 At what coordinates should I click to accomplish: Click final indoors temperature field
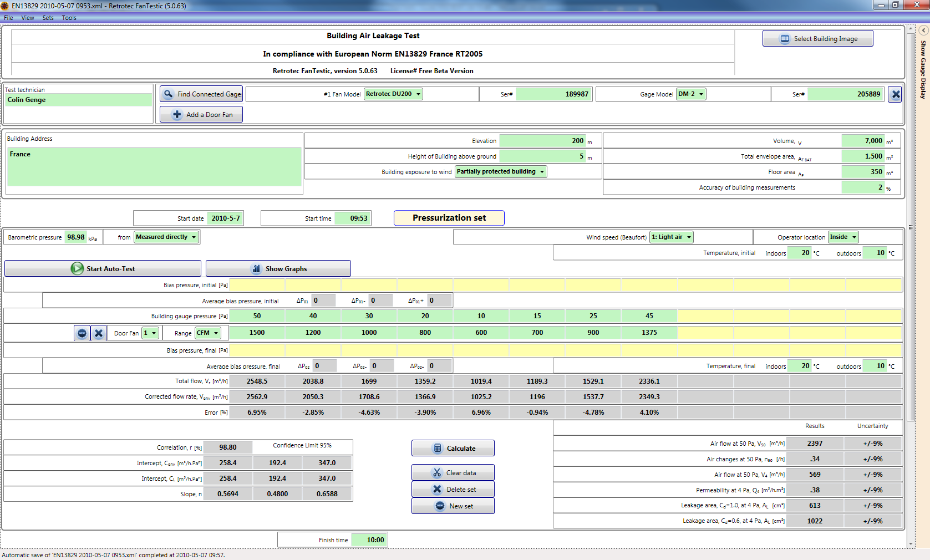pyautogui.click(x=800, y=366)
